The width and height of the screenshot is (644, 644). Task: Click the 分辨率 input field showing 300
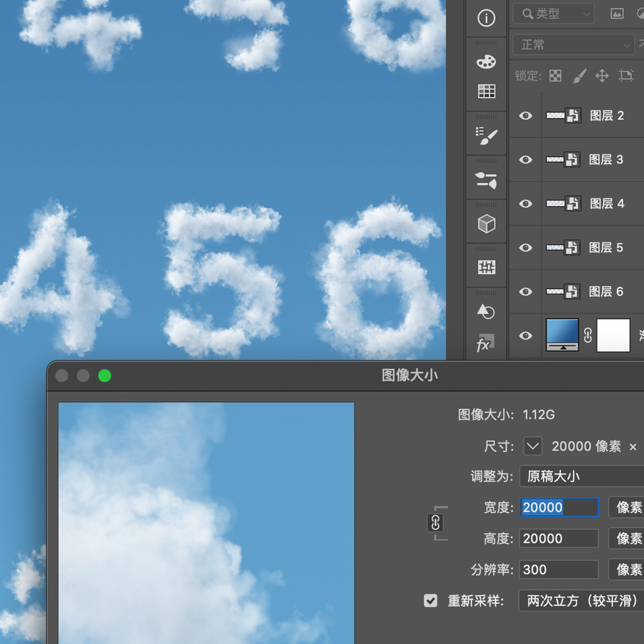pyautogui.click(x=559, y=570)
